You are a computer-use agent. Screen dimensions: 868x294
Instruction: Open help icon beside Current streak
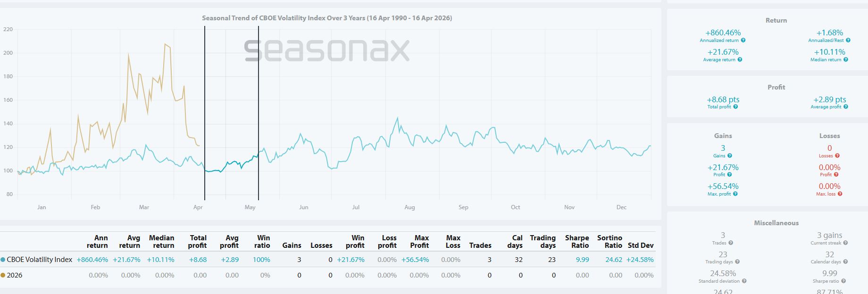845,243
